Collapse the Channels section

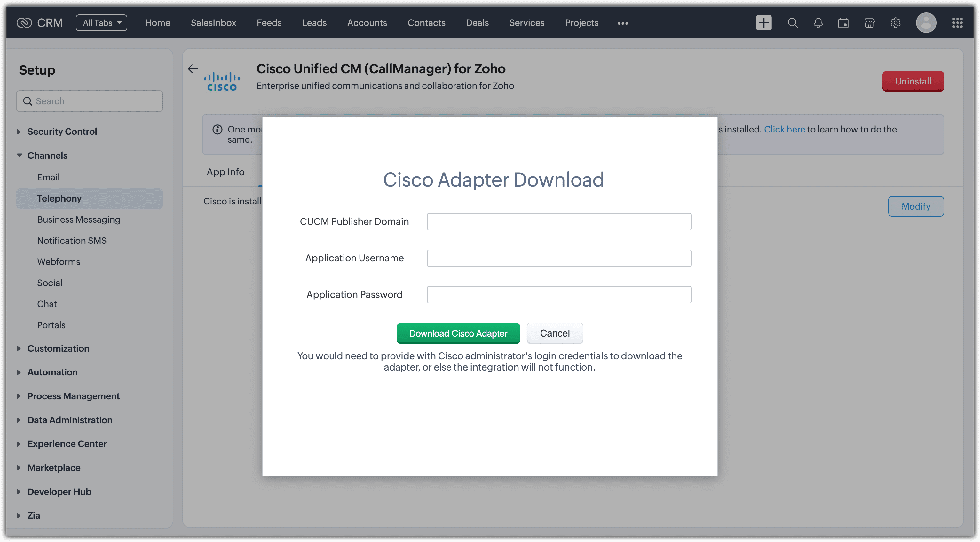coord(47,155)
